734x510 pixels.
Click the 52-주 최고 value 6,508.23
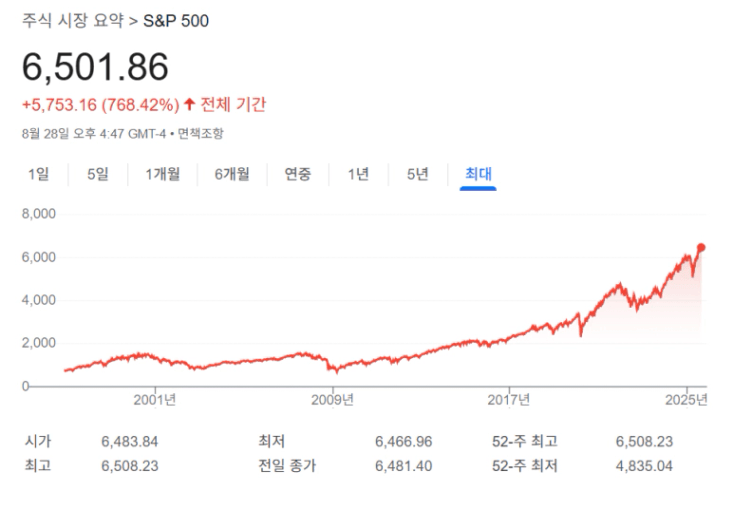coord(644,441)
